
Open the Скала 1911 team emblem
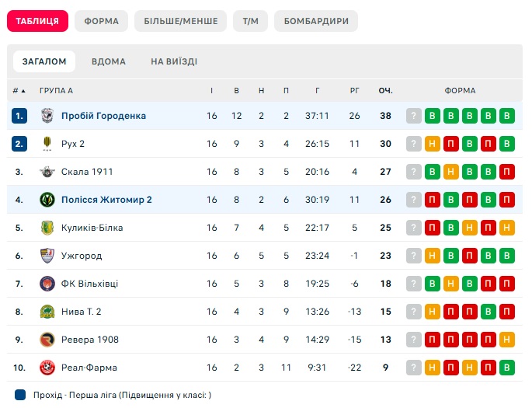click(47, 172)
